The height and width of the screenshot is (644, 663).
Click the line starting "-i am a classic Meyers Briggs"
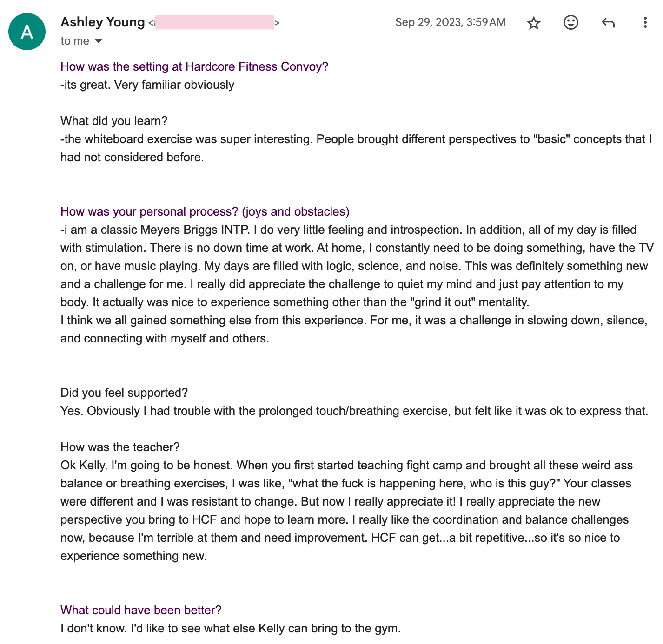point(348,230)
